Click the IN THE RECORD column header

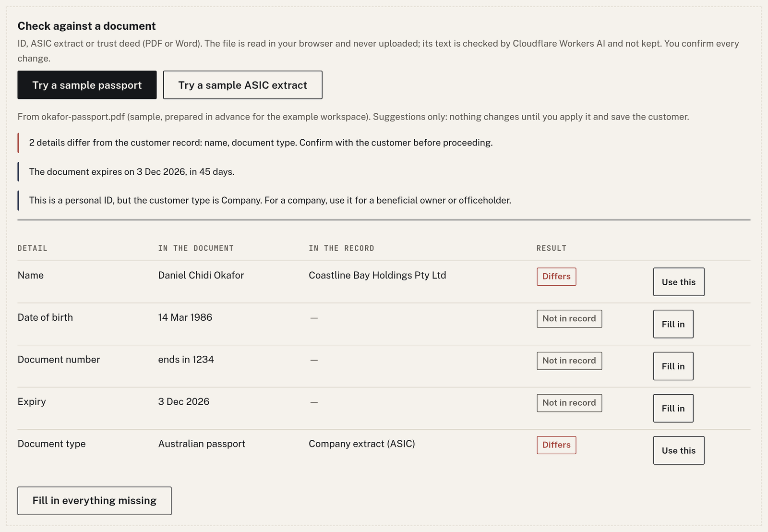tap(341, 248)
